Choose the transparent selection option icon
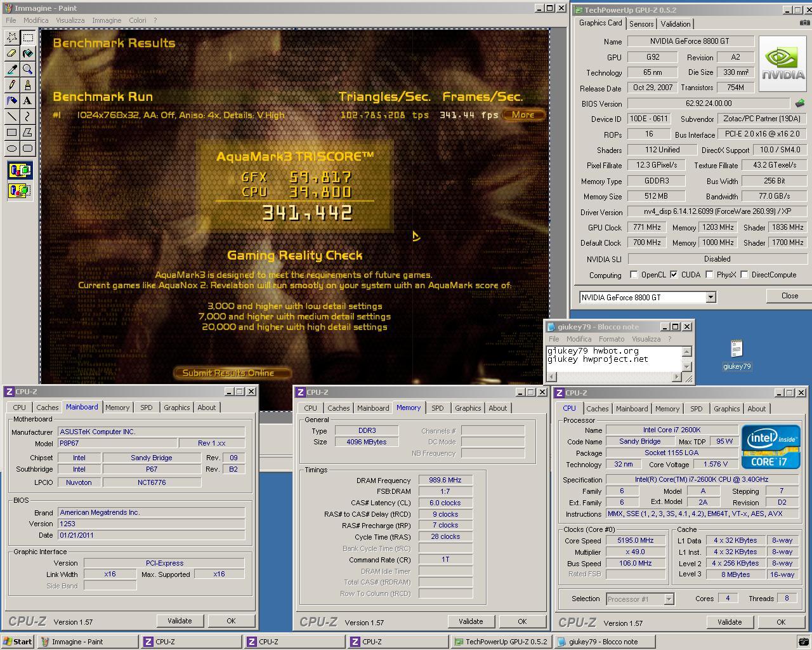The height and width of the screenshot is (650, 812). [x=20, y=190]
